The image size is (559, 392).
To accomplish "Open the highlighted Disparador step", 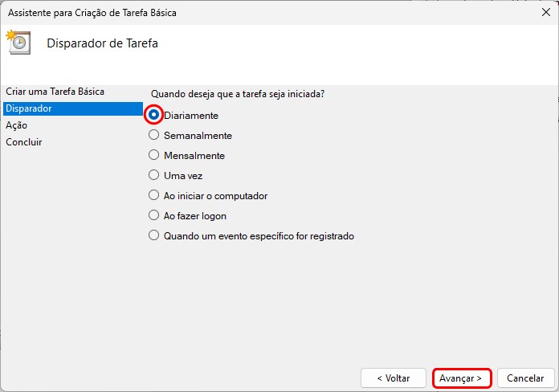I will [29, 108].
